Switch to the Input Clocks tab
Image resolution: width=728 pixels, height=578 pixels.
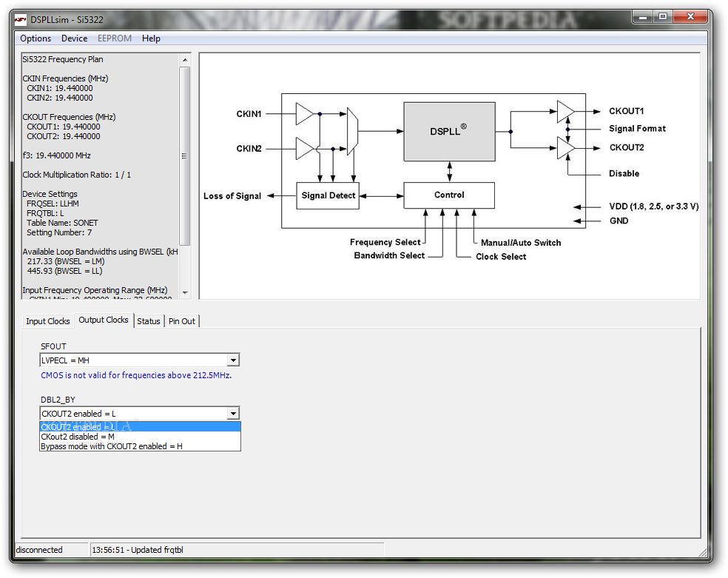(48, 321)
